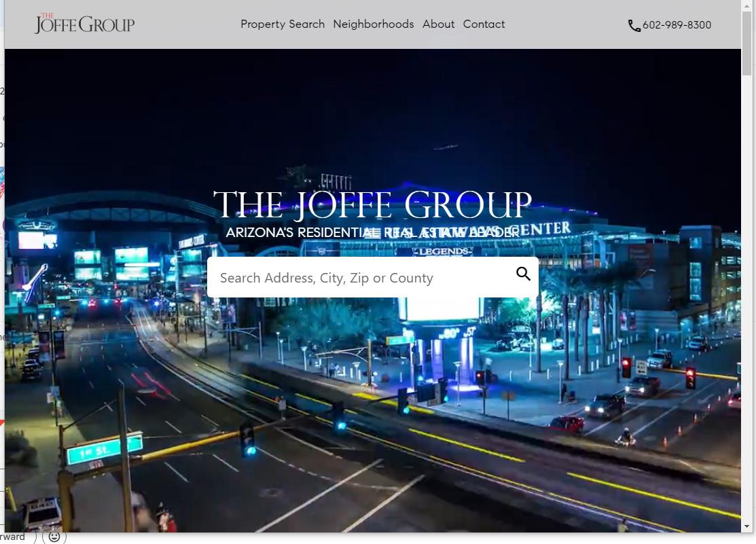Click The Joffe Group logo
The width and height of the screenshot is (756, 544).
[x=84, y=24]
